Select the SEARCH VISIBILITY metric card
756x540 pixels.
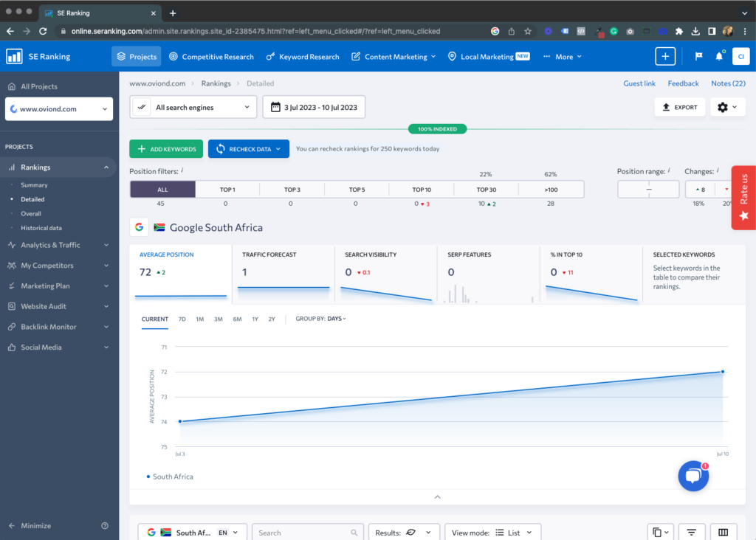(386, 274)
